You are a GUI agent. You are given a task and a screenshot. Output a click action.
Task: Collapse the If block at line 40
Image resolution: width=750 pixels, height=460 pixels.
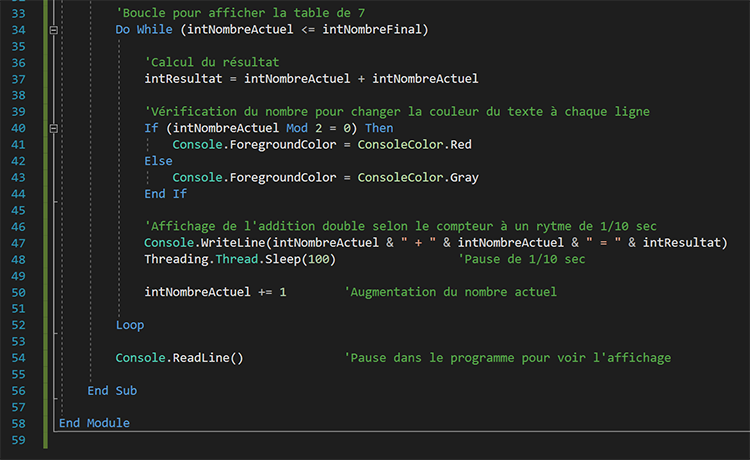(54, 129)
